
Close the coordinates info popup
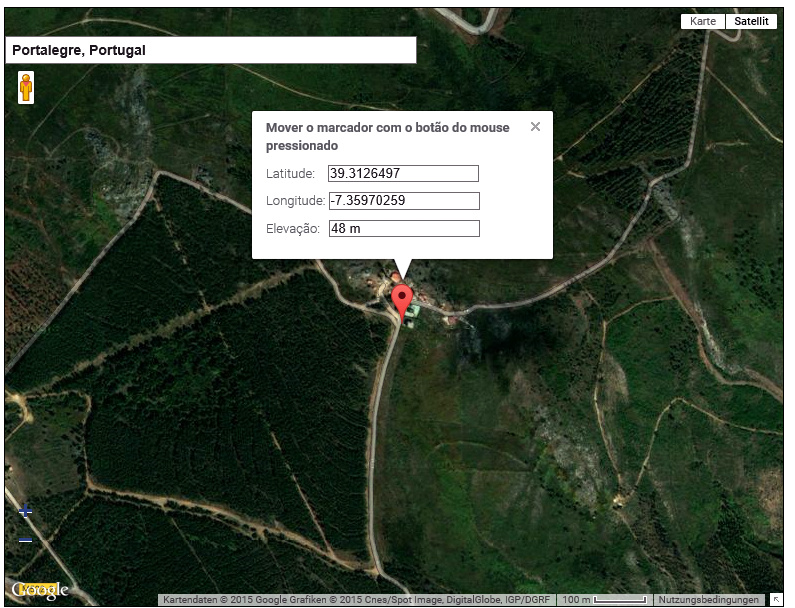[x=535, y=127]
